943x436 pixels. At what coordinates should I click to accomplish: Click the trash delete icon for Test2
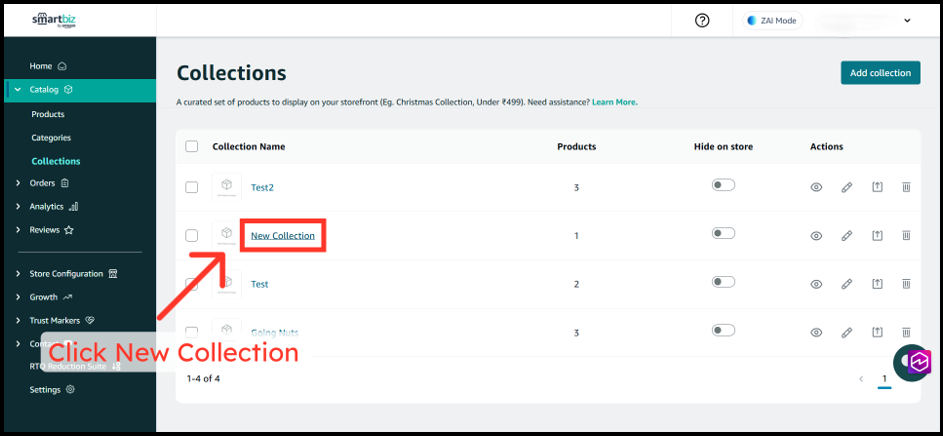pos(906,187)
